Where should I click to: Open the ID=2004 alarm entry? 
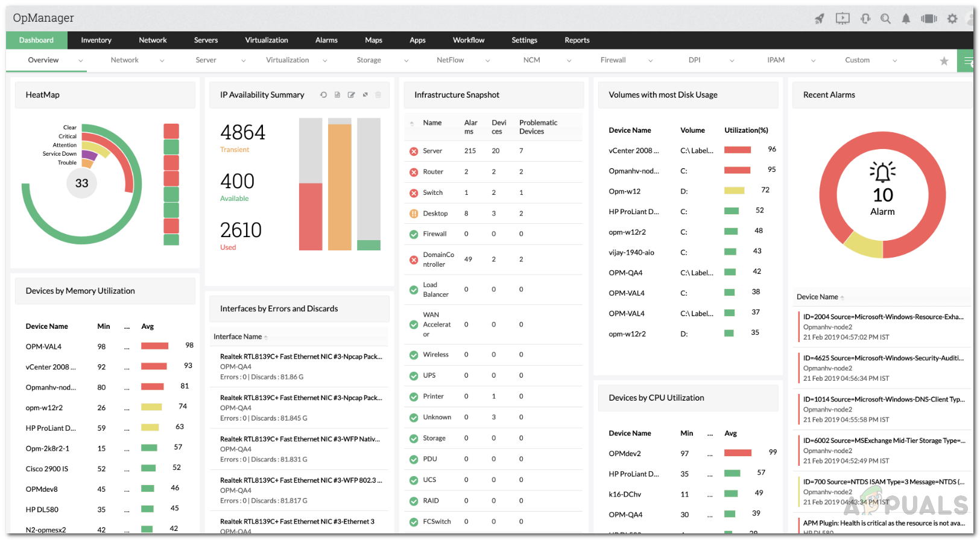(883, 317)
